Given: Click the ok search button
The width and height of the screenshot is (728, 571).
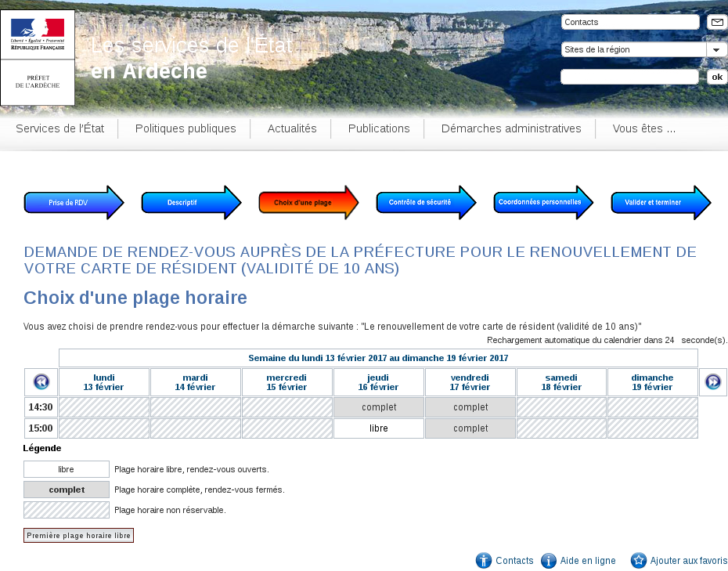Looking at the screenshot, I should [x=717, y=77].
